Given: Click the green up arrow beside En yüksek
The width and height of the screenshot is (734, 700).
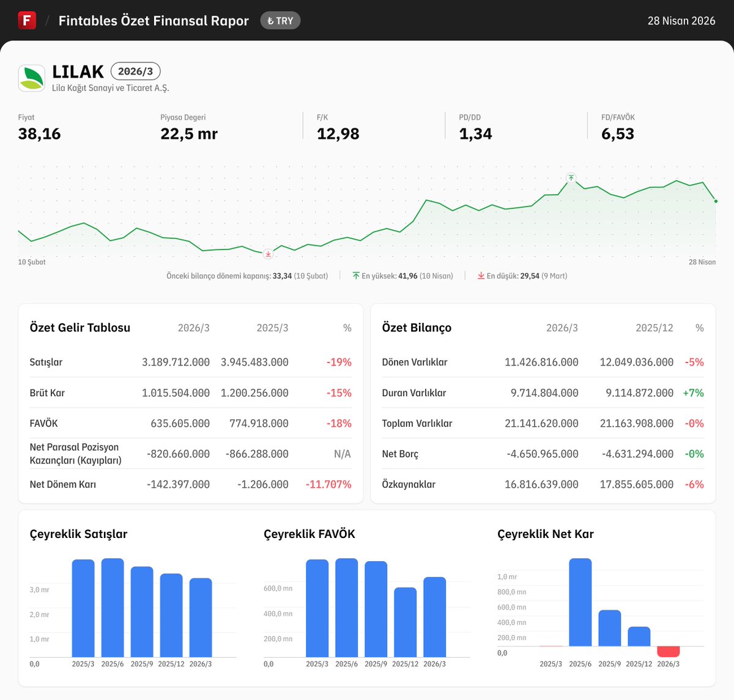Looking at the screenshot, I should [356, 276].
